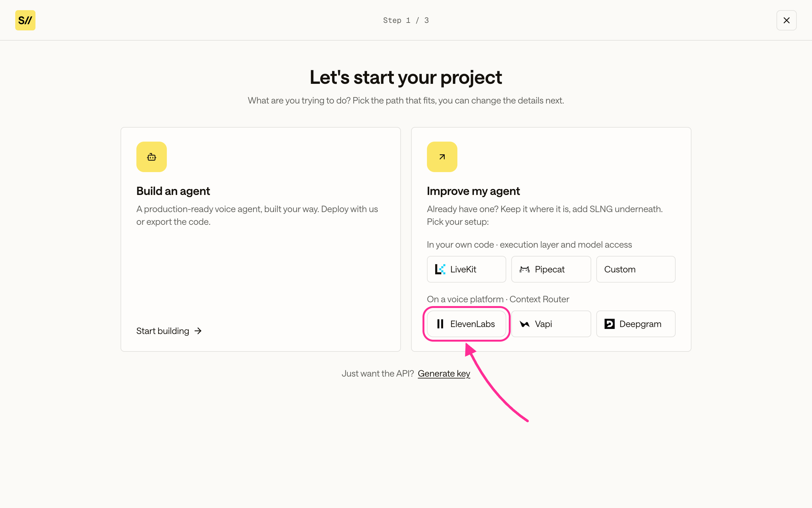Click the Step 1 / 3 indicator
The image size is (812, 508).
coord(406,20)
